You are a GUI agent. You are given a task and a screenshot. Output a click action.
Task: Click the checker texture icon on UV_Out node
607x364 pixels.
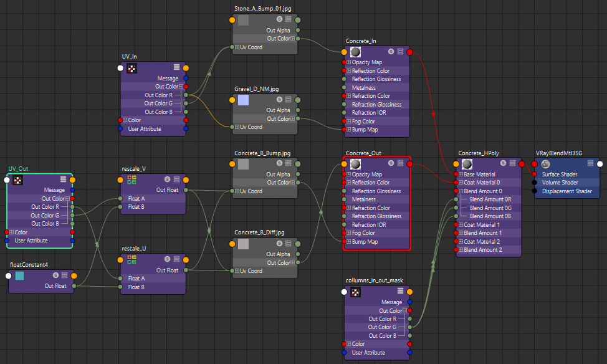click(x=18, y=181)
